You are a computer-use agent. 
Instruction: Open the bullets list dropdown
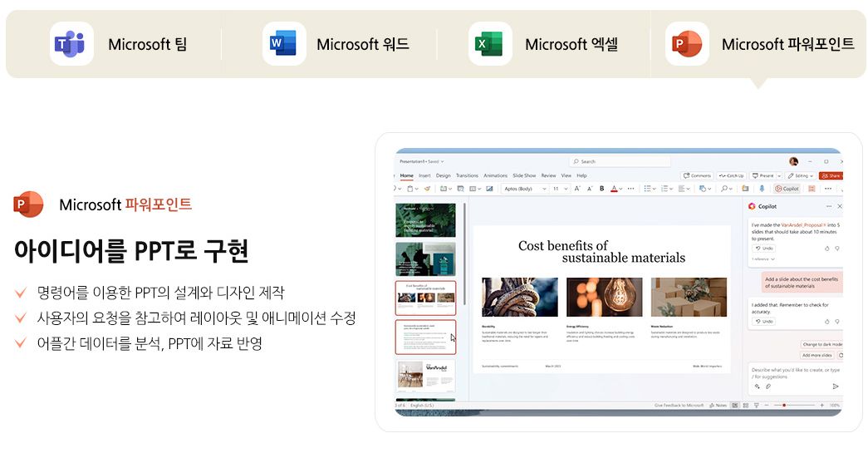tap(650, 189)
